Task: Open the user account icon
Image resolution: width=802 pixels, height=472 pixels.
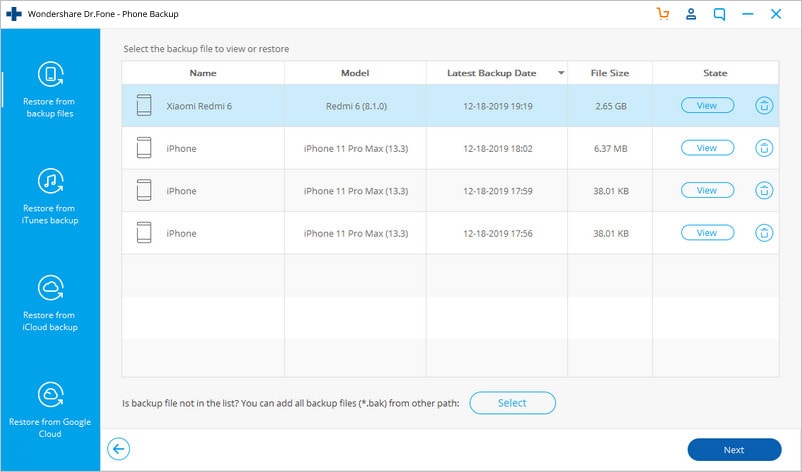Action: coord(690,14)
